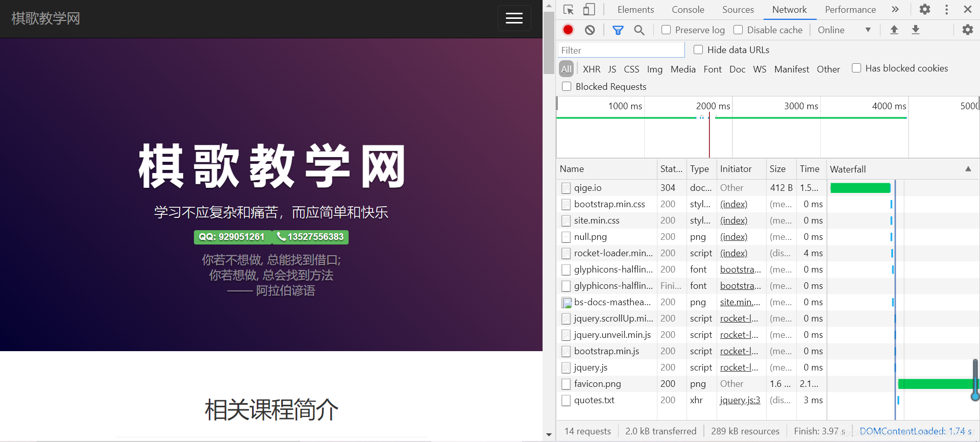The height and width of the screenshot is (442, 980).
Task: Filter requests by XHR
Action: [592, 69]
